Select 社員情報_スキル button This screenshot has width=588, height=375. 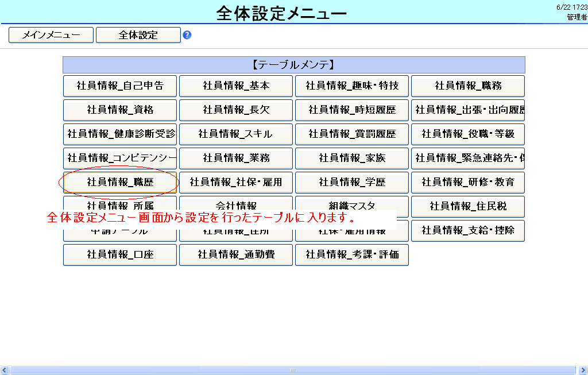tap(236, 134)
